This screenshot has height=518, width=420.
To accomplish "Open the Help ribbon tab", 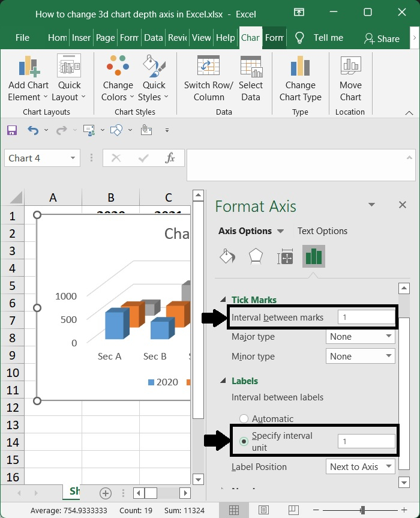I will [226, 38].
